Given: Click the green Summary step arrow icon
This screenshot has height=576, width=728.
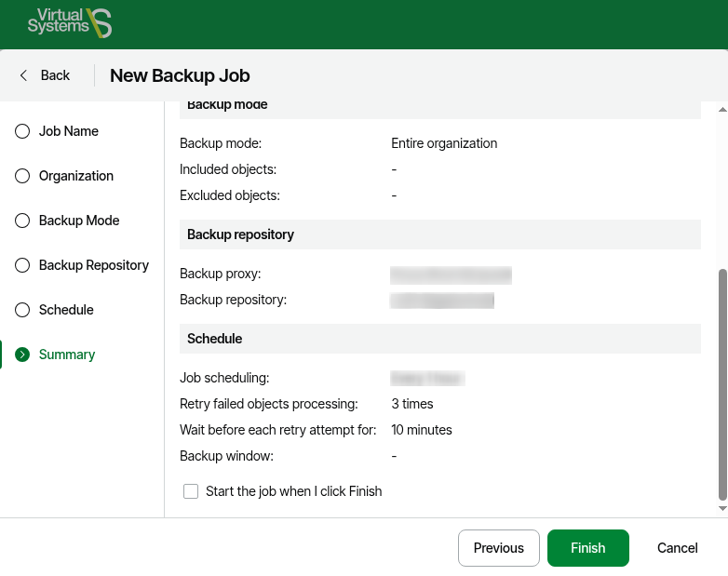Looking at the screenshot, I should 22,355.
